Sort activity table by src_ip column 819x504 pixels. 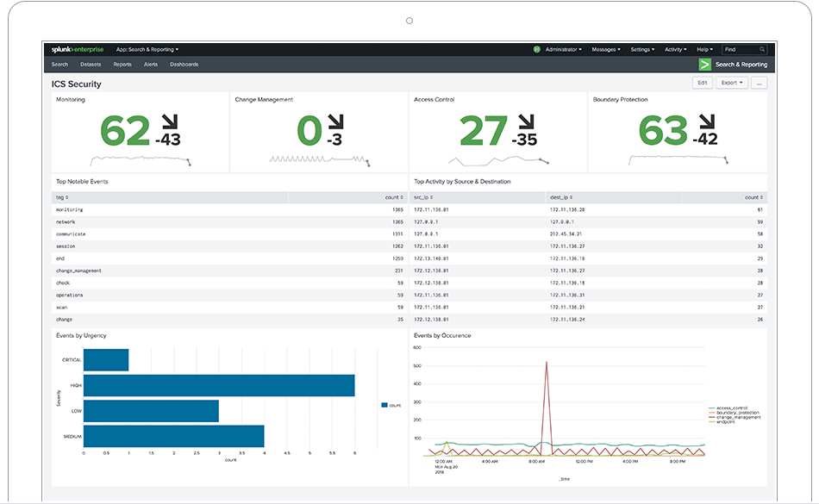423,198
